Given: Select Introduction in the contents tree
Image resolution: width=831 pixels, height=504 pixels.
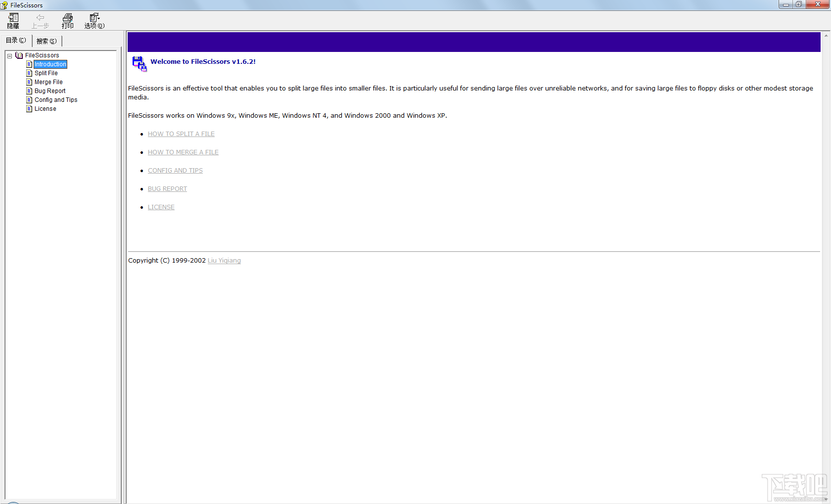Looking at the screenshot, I should [x=50, y=64].
